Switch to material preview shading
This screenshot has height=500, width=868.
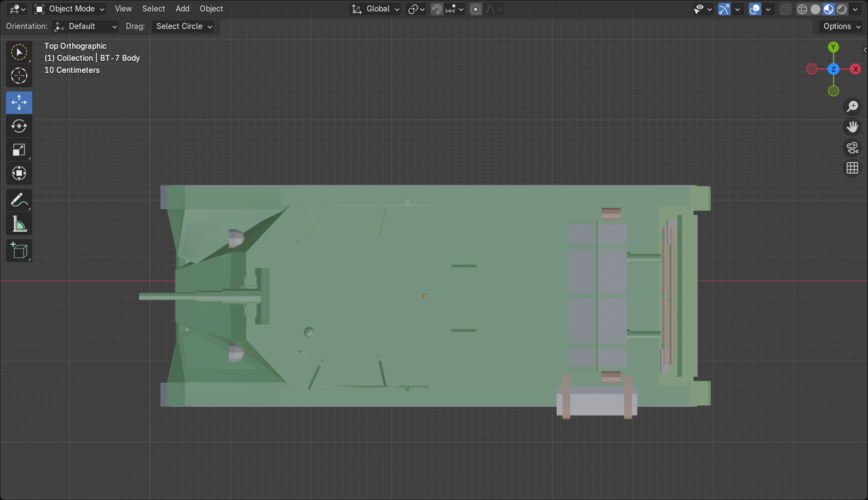pyautogui.click(x=829, y=9)
